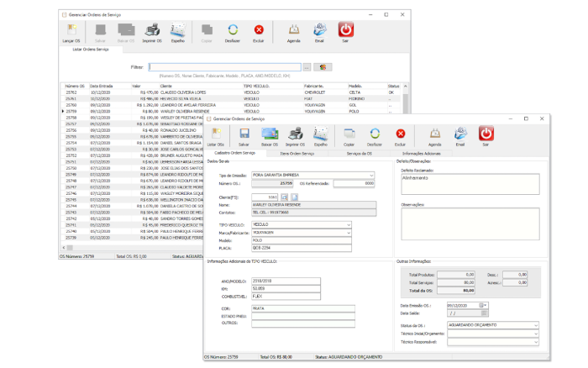Click Desfazer in back window toolbar
This screenshot has width=588, height=368.
[233, 33]
